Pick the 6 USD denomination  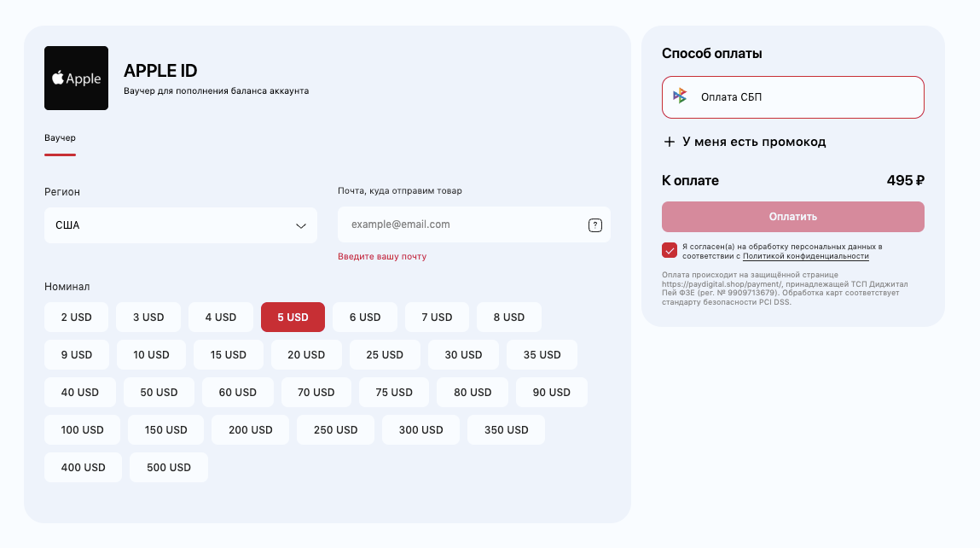click(x=365, y=318)
